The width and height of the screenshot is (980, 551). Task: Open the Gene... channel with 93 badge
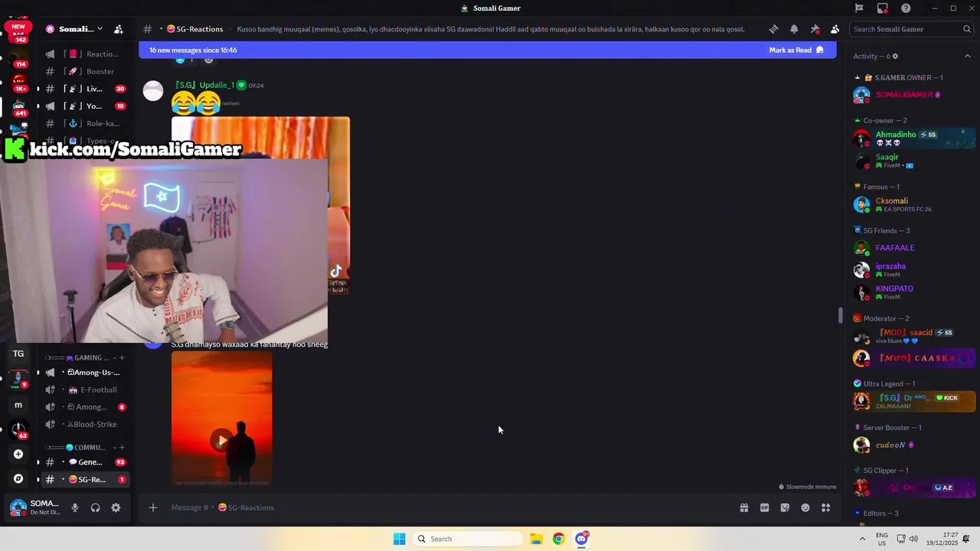(85, 462)
